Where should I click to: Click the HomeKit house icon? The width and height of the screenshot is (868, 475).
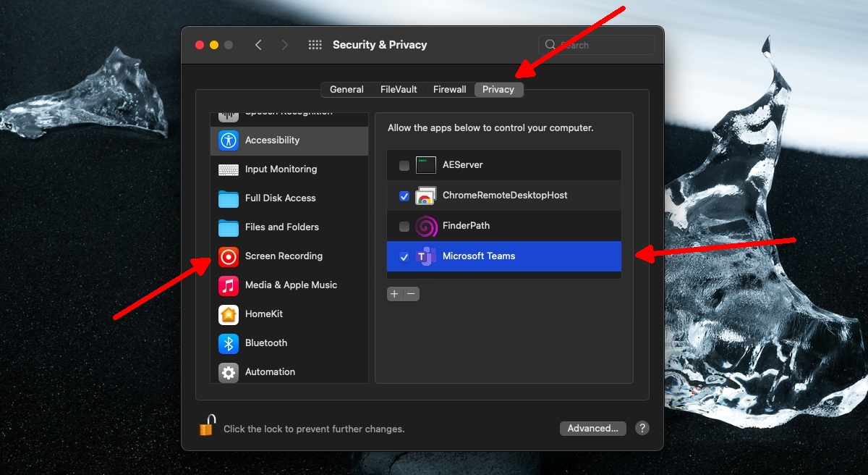pyautogui.click(x=229, y=314)
